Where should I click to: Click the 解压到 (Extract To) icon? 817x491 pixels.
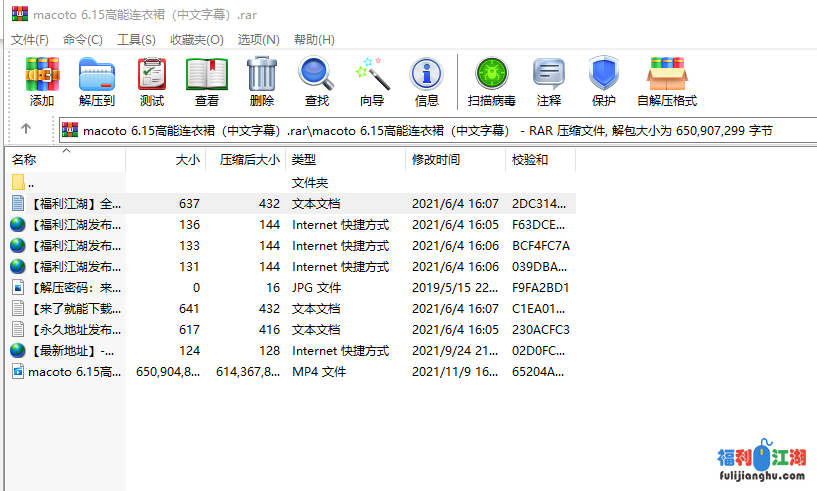pyautogui.click(x=97, y=80)
